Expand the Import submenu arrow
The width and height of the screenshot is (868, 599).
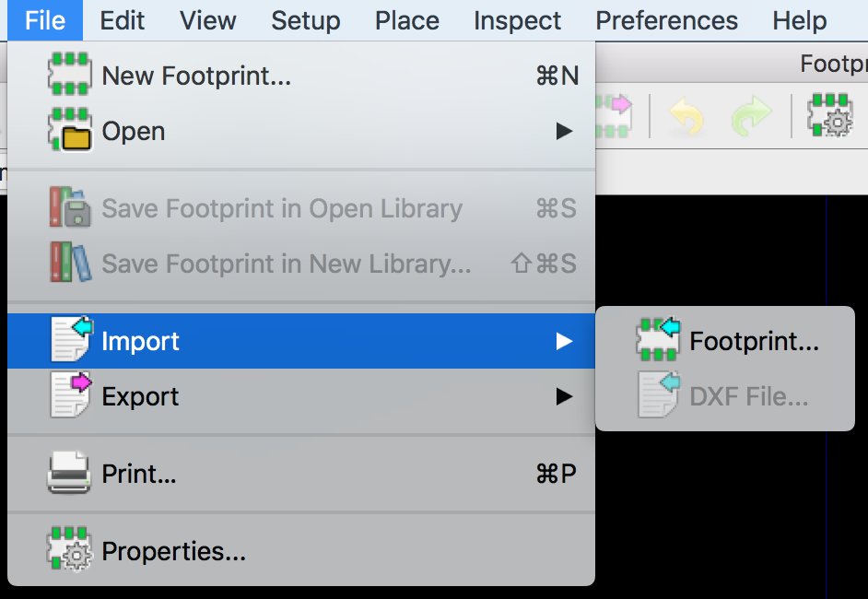(564, 342)
